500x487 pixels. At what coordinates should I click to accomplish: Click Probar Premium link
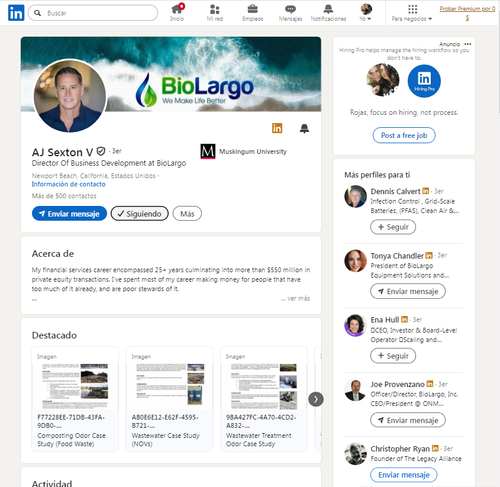pyautogui.click(x=467, y=13)
